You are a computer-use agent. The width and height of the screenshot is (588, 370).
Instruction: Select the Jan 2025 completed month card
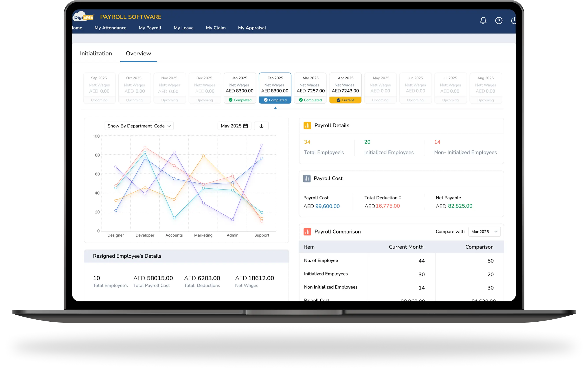pyautogui.click(x=240, y=88)
